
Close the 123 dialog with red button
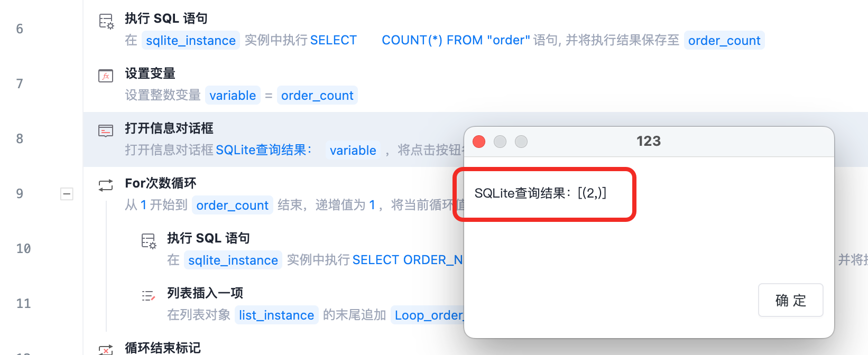tap(479, 142)
